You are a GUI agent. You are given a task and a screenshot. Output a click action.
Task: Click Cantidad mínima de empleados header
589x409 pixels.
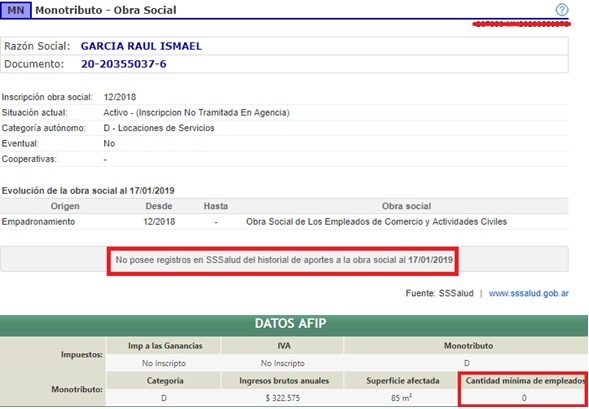pos(524,380)
